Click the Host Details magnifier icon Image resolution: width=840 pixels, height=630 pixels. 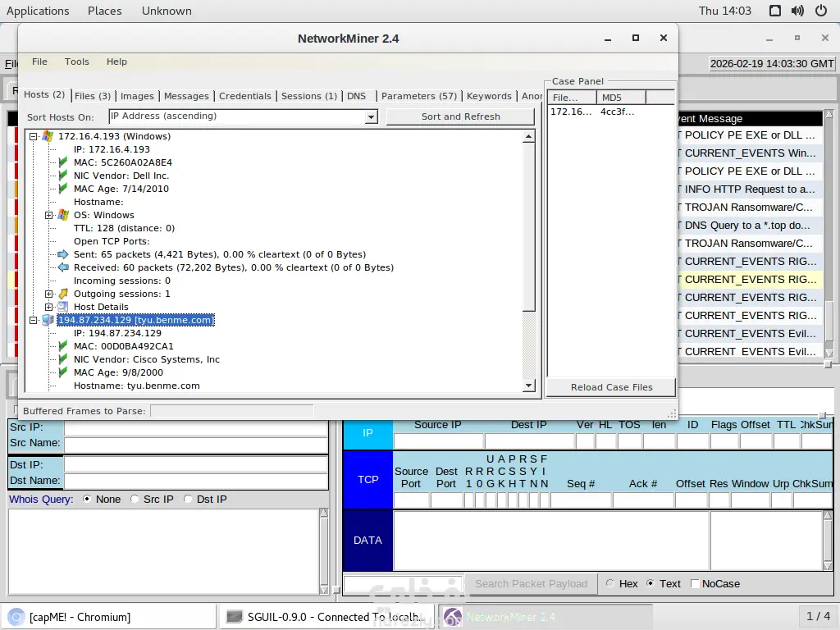click(x=63, y=307)
